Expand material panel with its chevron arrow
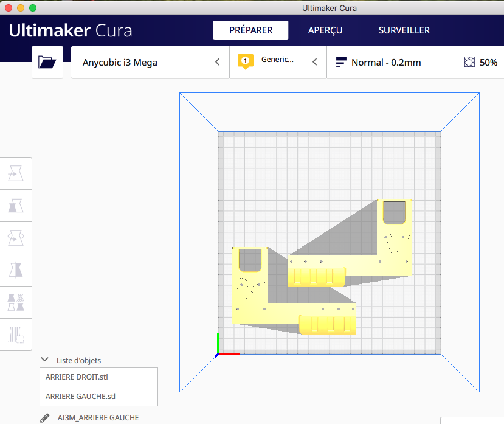The width and height of the screenshot is (504, 424). point(315,62)
